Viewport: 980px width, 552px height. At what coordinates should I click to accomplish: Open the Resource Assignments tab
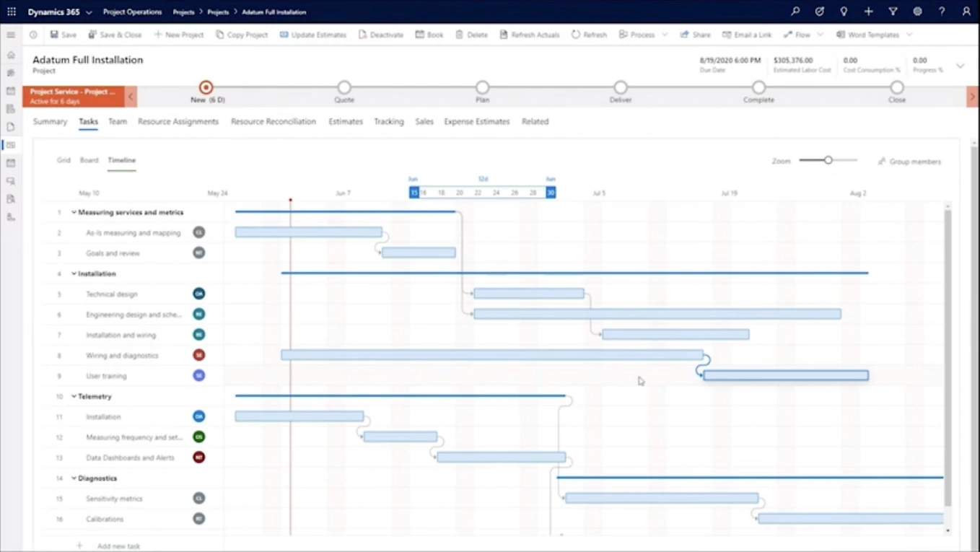tap(178, 122)
